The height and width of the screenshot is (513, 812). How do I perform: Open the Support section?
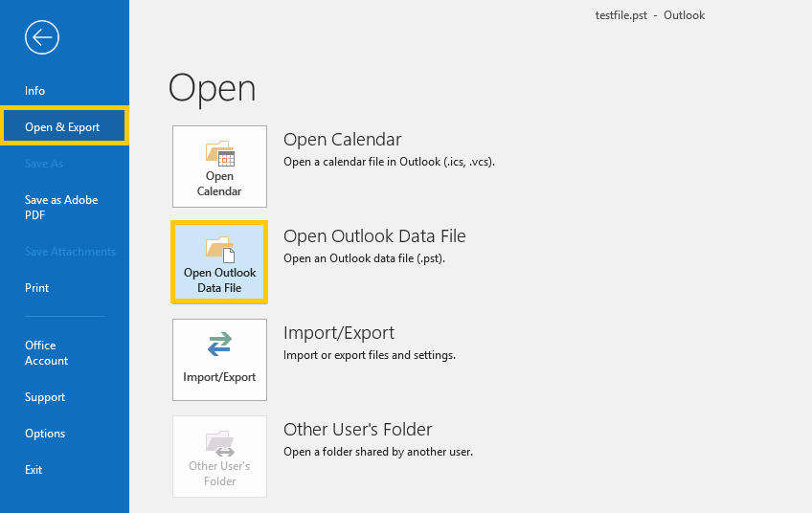click(45, 397)
